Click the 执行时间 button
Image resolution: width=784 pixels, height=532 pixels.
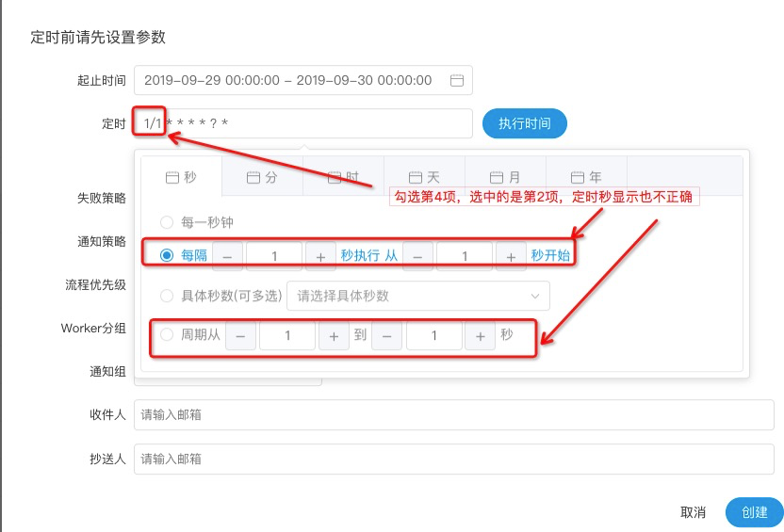[525, 123]
